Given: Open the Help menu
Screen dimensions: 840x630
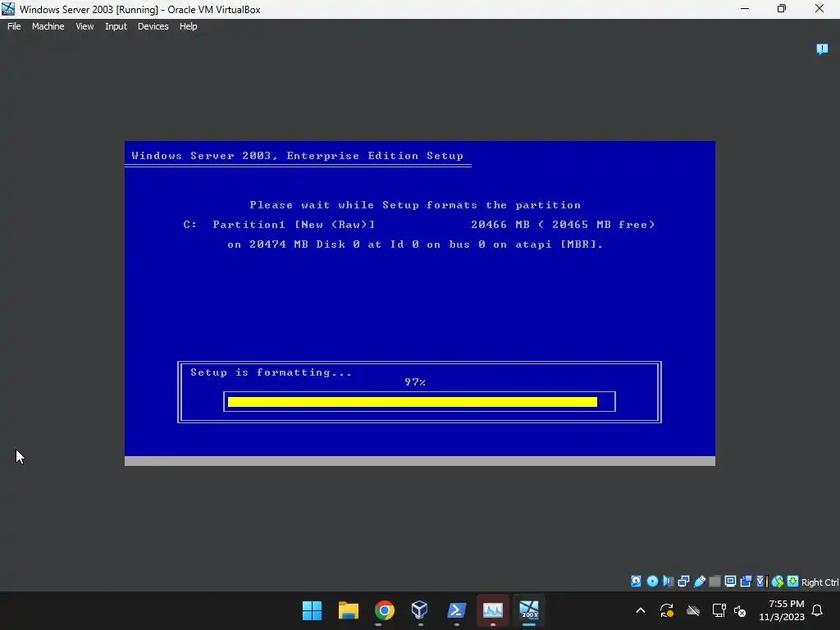Looking at the screenshot, I should click(188, 26).
